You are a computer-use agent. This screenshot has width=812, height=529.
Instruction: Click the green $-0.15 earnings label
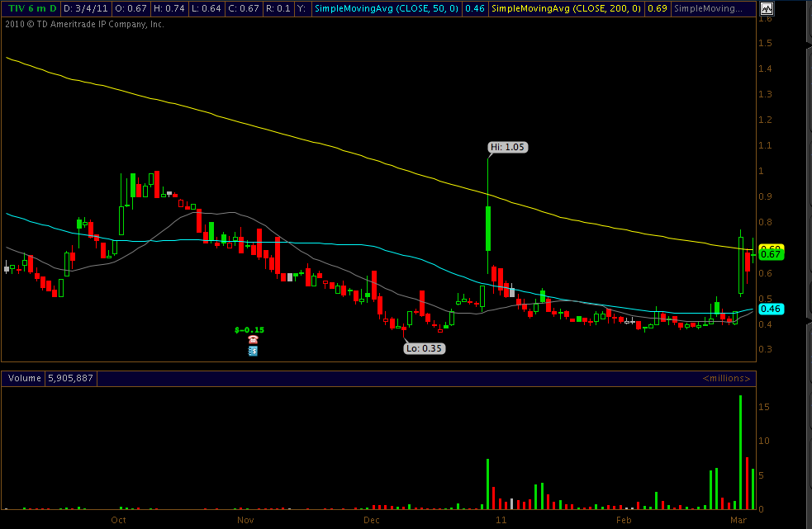(x=249, y=330)
